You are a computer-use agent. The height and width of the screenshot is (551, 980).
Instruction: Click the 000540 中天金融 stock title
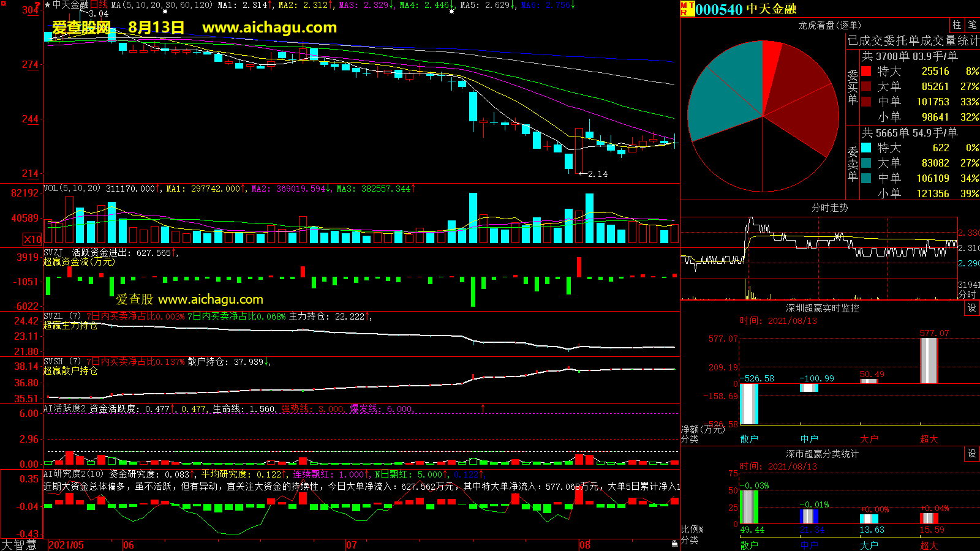[x=745, y=9]
